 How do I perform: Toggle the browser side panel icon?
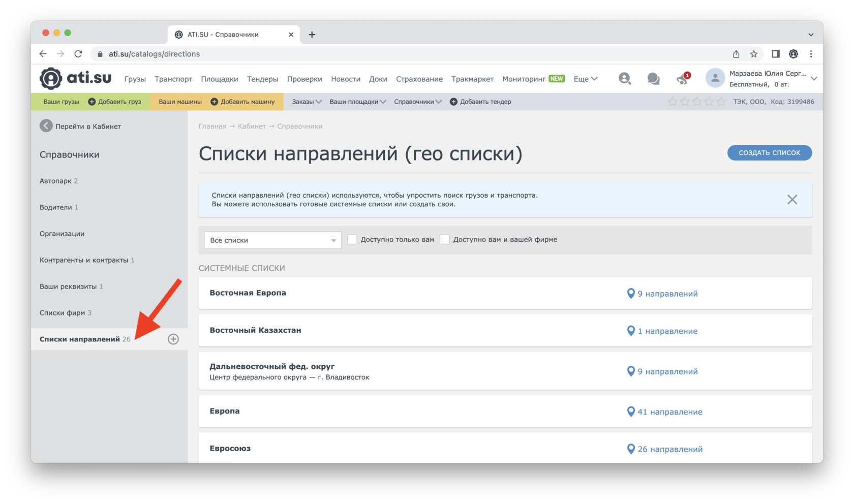click(x=776, y=54)
